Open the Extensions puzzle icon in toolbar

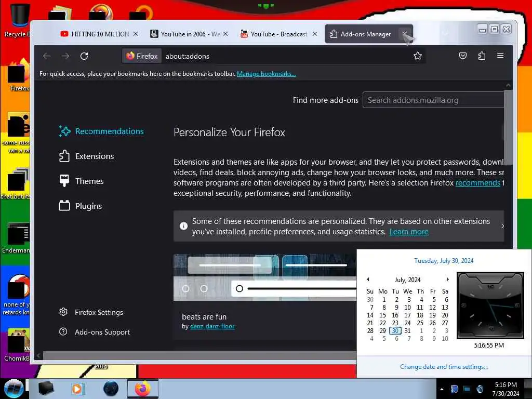tap(482, 56)
